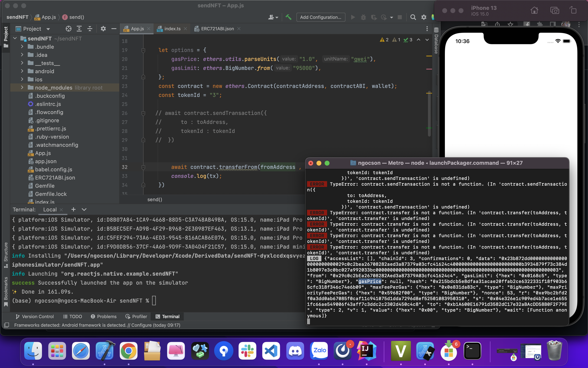Open Google Chrome from the Dock
This screenshot has height=368, width=588.
pyautogui.click(x=129, y=351)
